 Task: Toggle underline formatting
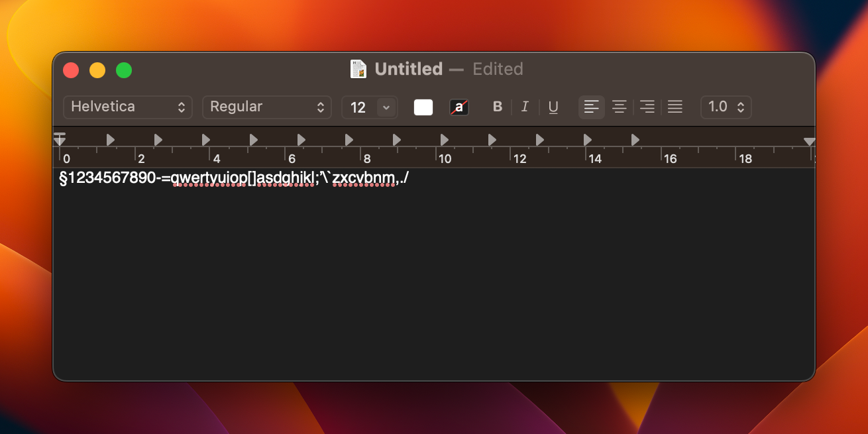(553, 107)
